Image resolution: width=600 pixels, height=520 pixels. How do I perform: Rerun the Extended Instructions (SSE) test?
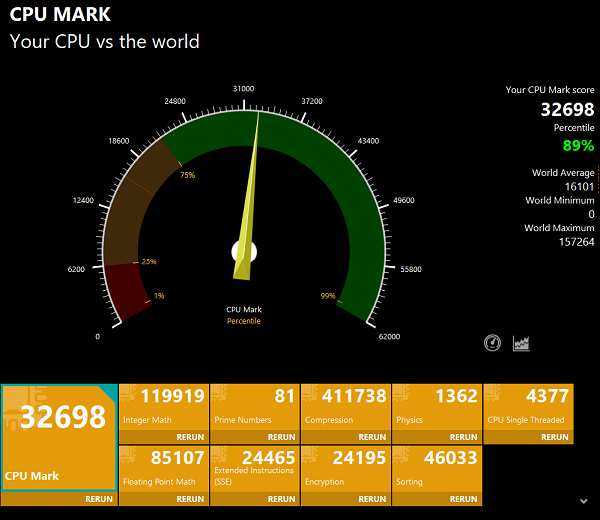281,499
